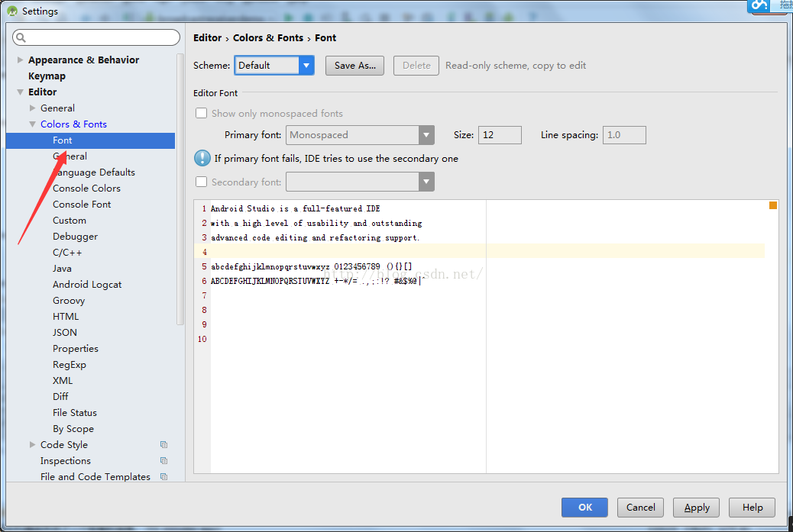Select Groovy color settings
This screenshot has width=793, height=532.
tap(69, 301)
